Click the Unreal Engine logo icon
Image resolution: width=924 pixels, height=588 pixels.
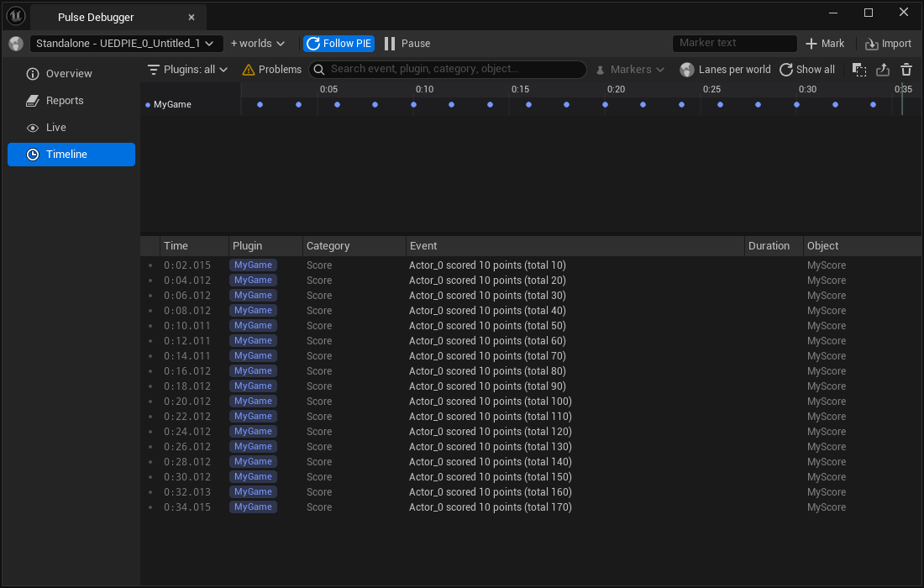coord(16,16)
